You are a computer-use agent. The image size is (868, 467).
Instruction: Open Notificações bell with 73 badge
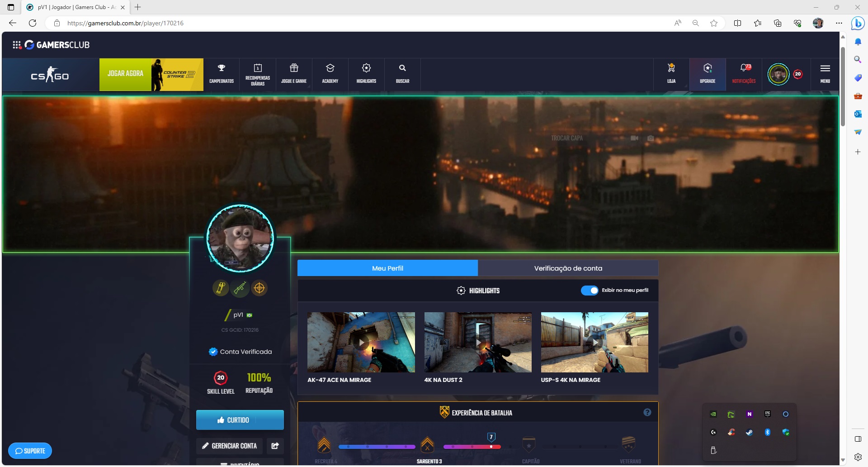[x=744, y=74]
